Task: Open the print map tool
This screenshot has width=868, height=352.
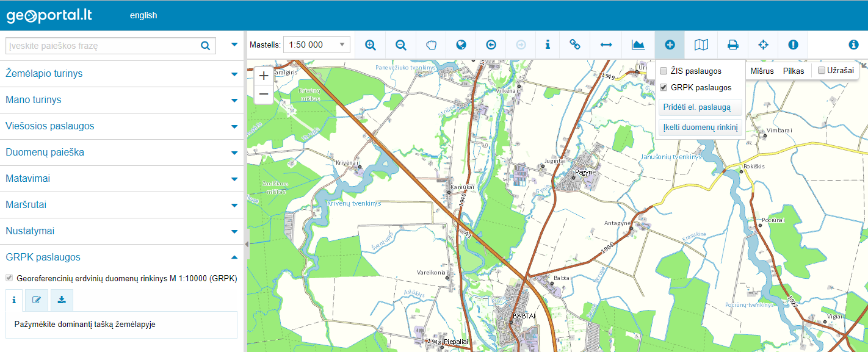Action: point(732,45)
